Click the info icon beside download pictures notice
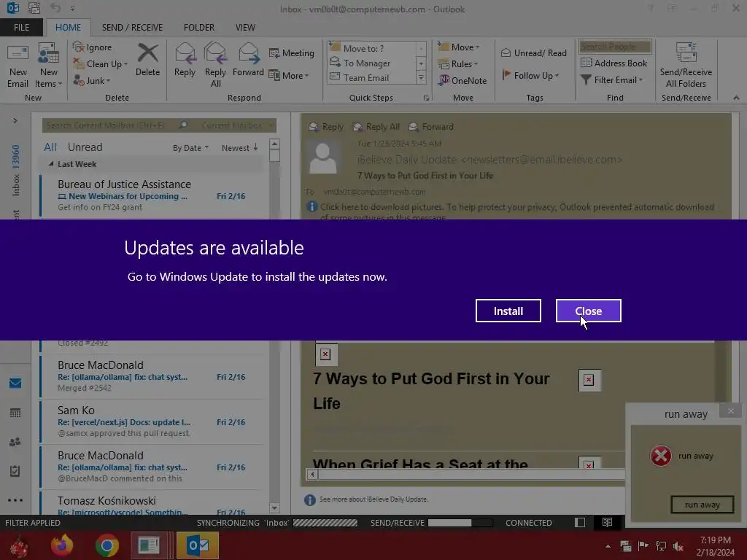 [312, 207]
